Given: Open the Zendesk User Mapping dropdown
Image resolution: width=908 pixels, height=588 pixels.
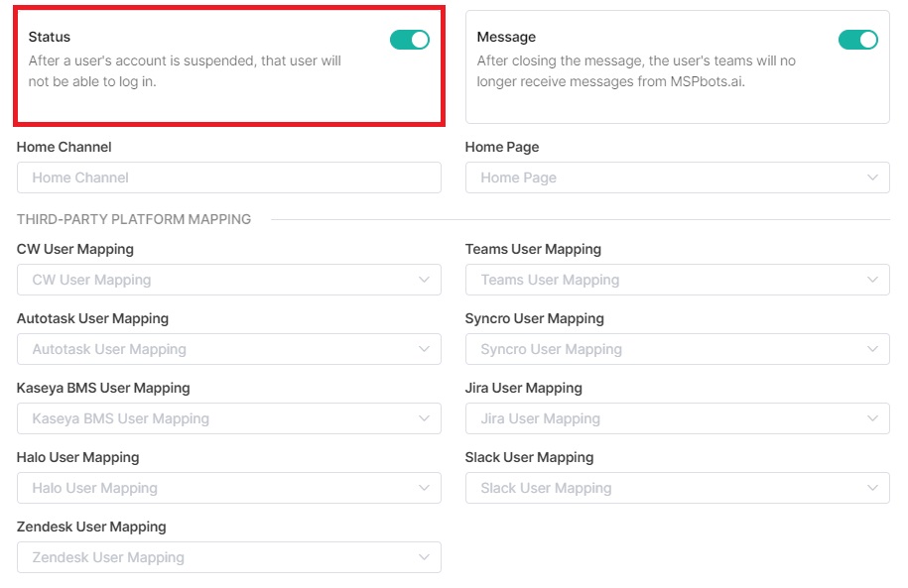Looking at the screenshot, I should (x=228, y=557).
